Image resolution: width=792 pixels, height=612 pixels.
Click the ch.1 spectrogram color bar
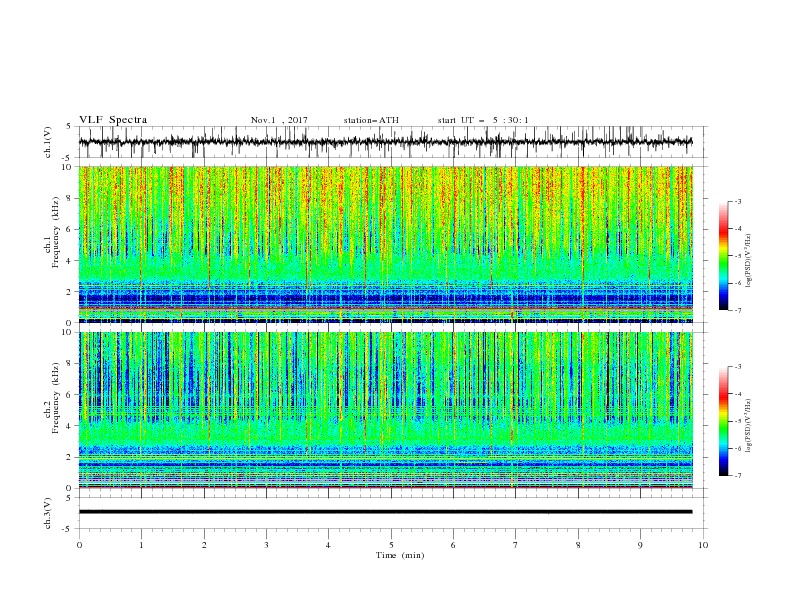[723, 256]
